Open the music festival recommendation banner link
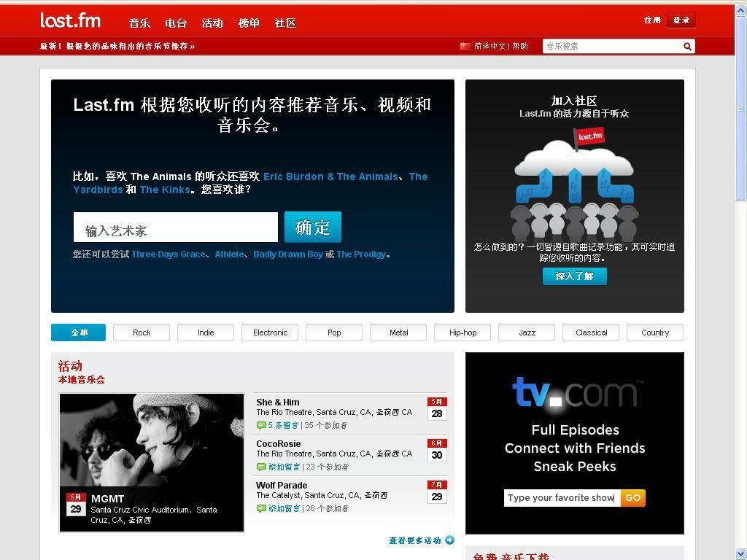This screenshot has height=560, width=747. pos(117,46)
